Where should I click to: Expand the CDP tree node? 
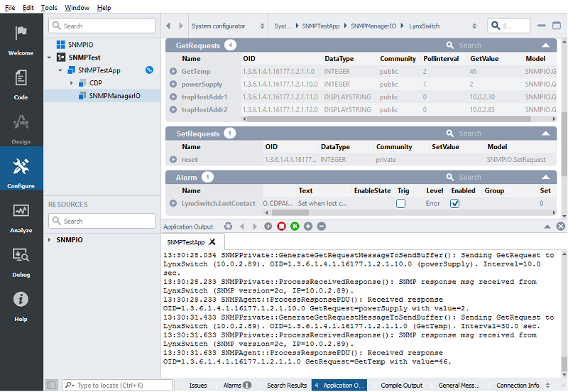click(x=72, y=83)
